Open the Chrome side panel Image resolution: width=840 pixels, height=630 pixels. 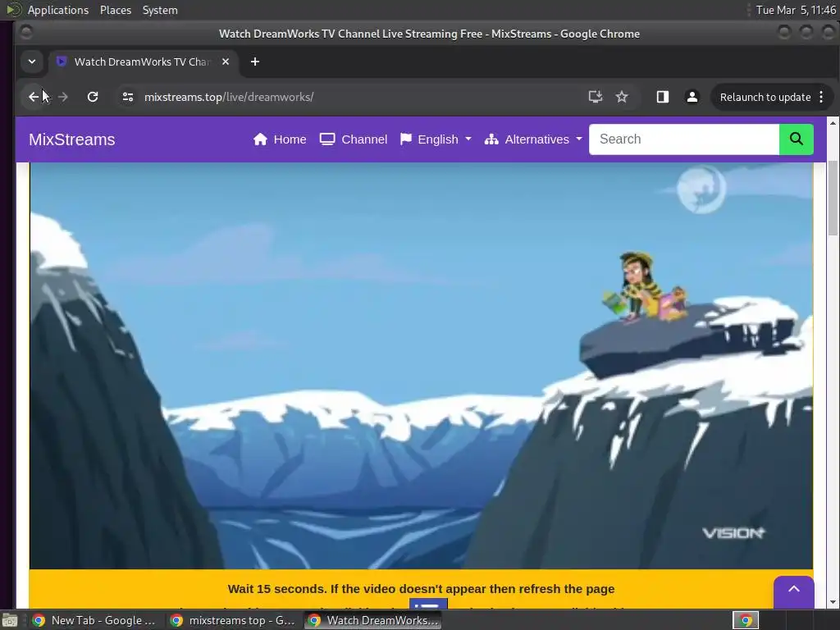[662, 97]
